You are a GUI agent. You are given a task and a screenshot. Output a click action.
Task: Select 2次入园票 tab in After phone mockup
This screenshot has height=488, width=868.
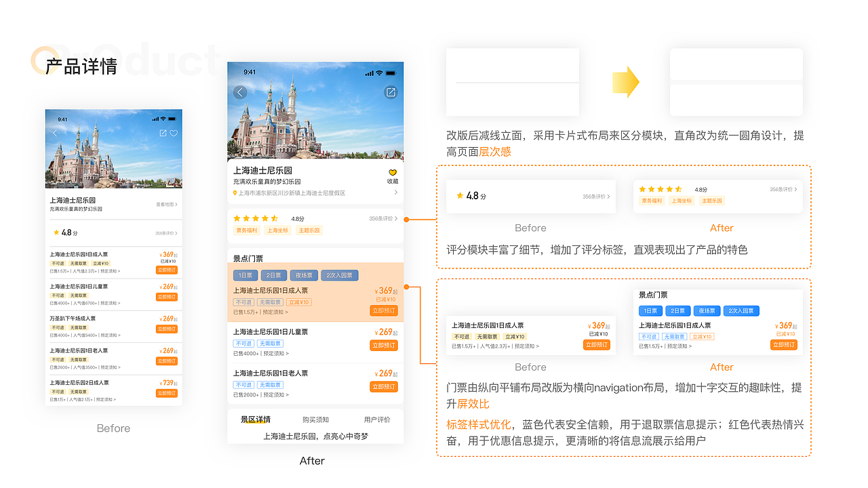(339, 276)
